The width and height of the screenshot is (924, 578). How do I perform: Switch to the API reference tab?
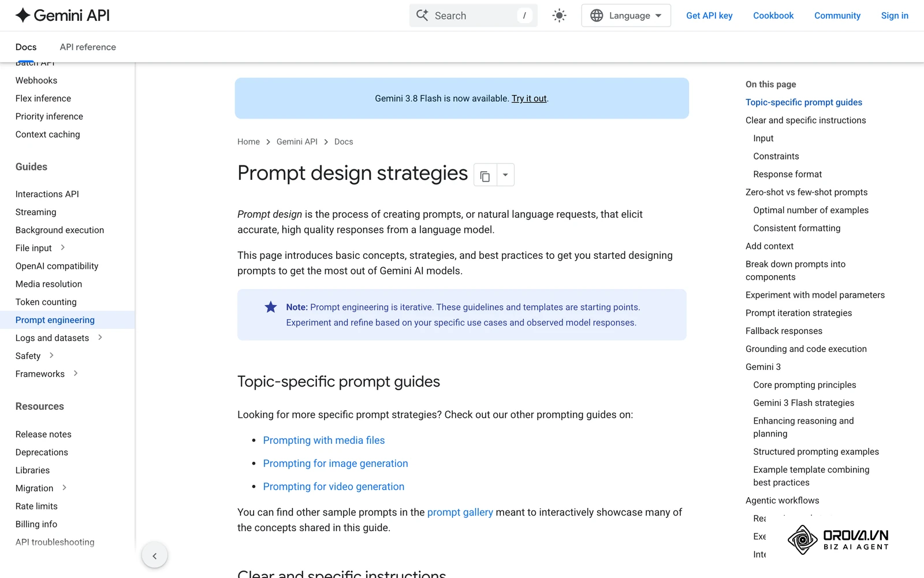(88, 47)
